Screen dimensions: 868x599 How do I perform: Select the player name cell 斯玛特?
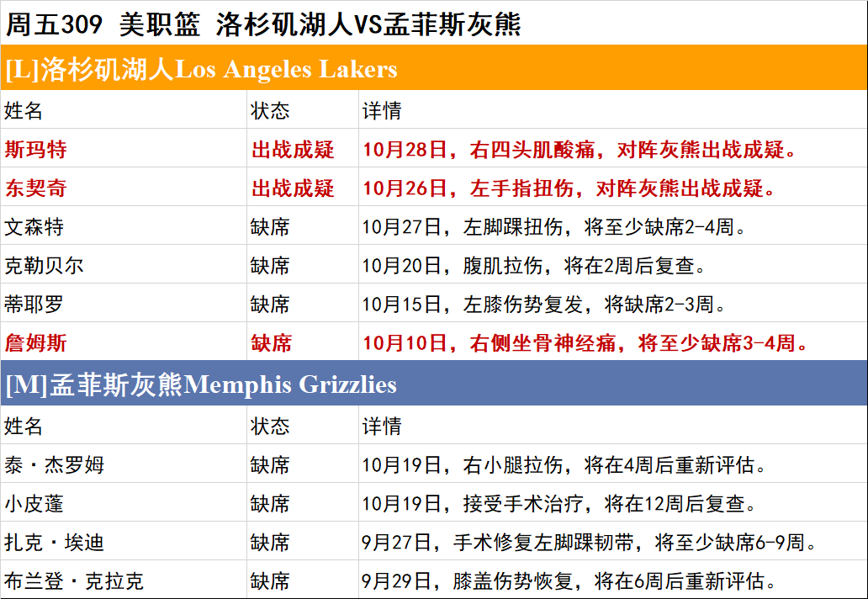tap(36, 150)
